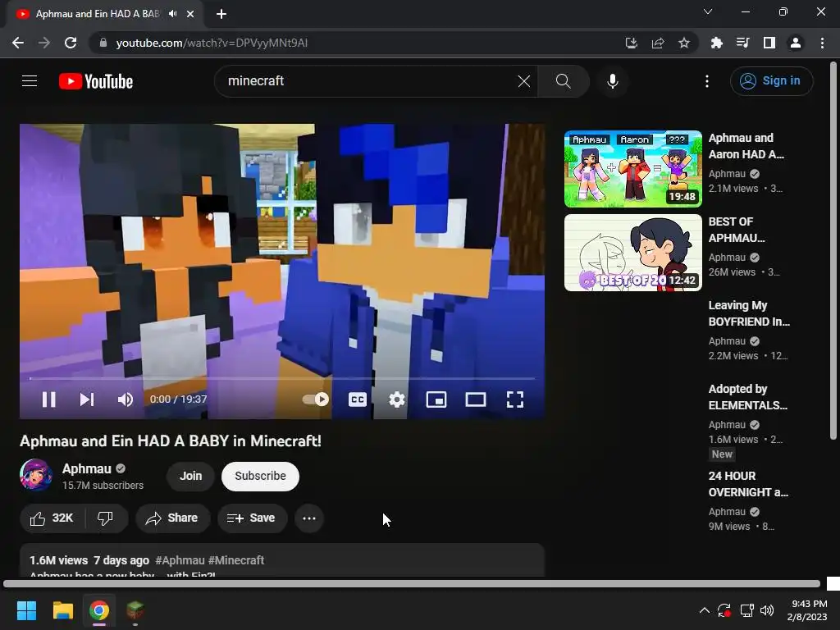Open Aphmau and Aaron HAD A thumbnail
Image resolution: width=840 pixels, height=630 pixels.
632,169
